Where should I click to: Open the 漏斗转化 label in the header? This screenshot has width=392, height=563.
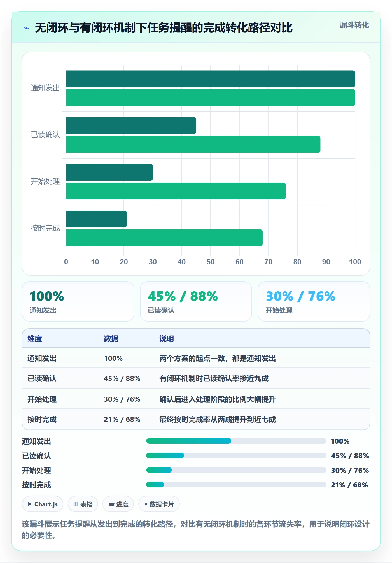[354, 25]
